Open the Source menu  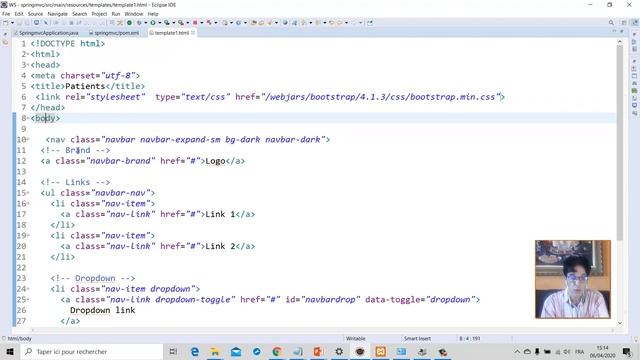click(35, 14)
